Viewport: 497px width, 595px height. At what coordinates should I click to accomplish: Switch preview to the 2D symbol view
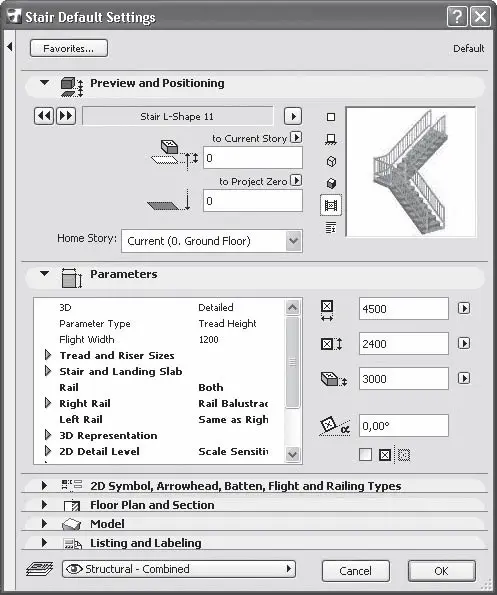click(x=331, y=117)
